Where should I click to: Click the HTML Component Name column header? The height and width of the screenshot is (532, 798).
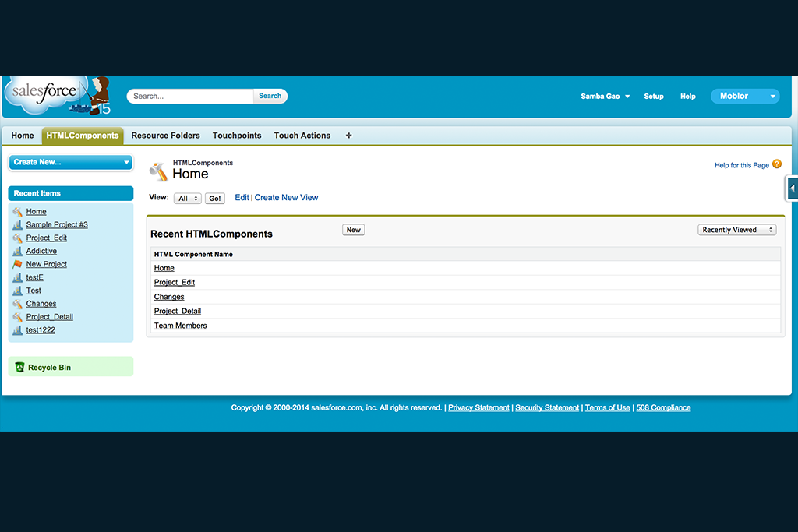pyautogui.click(x=193, y=254)
